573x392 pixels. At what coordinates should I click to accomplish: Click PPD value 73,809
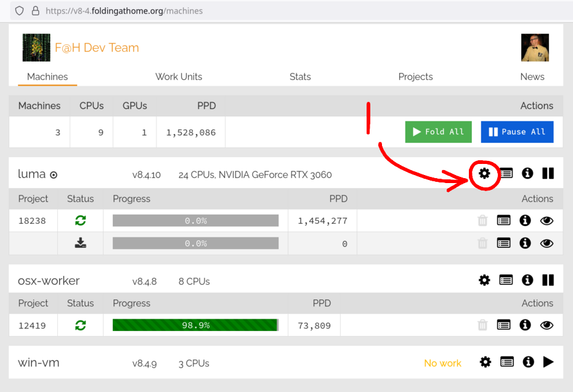point(314,325)
